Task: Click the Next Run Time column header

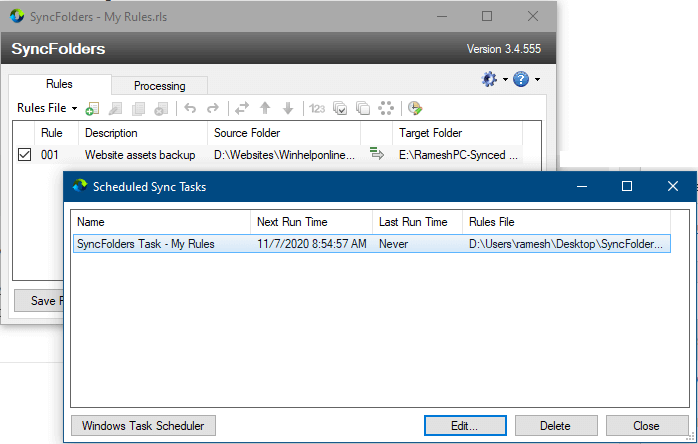Action: [x=312, y=222]
